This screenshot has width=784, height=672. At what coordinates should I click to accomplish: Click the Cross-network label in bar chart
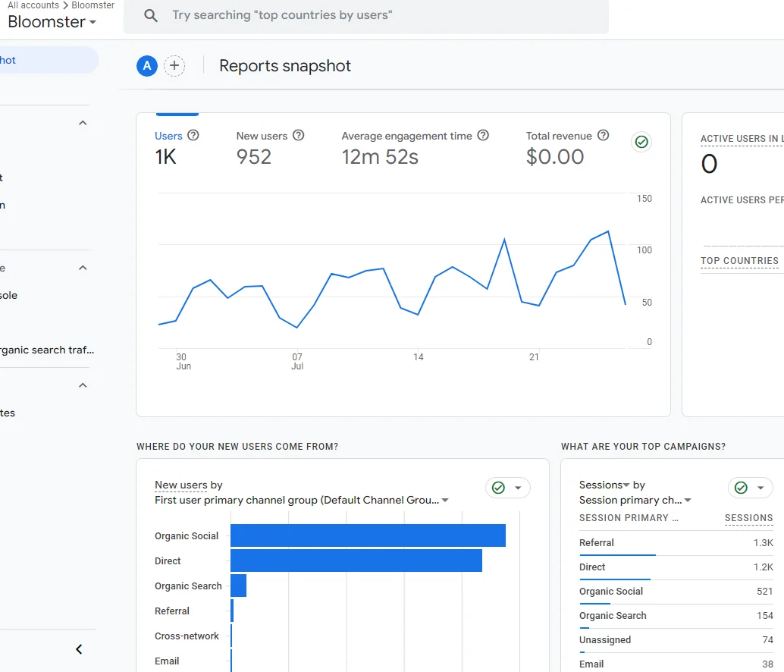pos(187,636)
